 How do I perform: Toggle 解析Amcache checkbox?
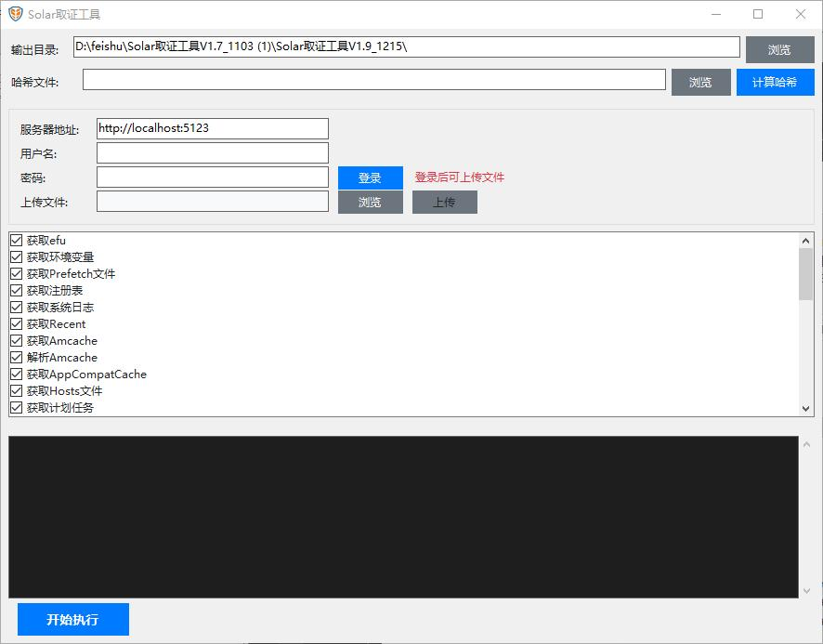pyautogui.click(x=16, y=358)
